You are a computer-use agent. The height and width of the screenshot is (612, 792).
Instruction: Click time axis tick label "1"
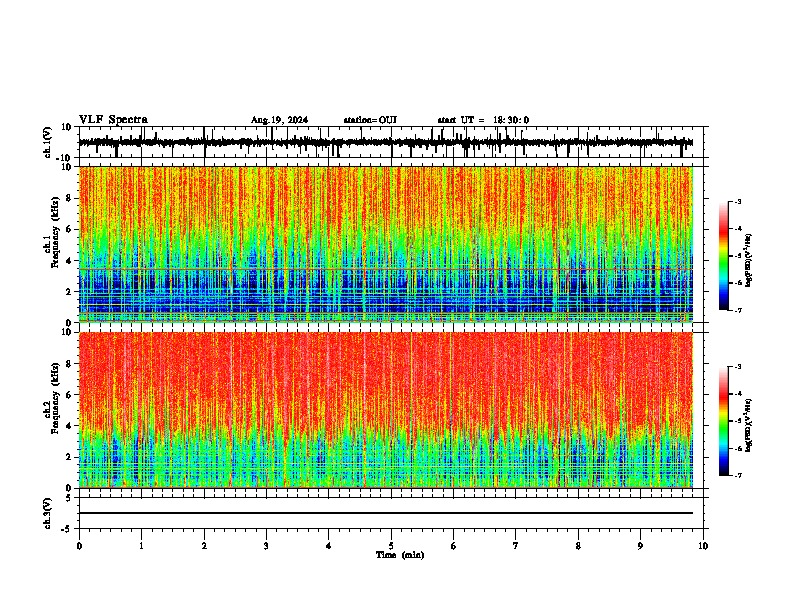(x=141, y=546)
